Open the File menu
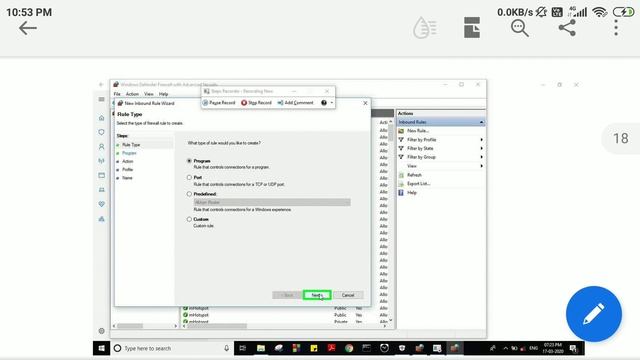Viewport: 640px width, 360px height. [117, 94]
